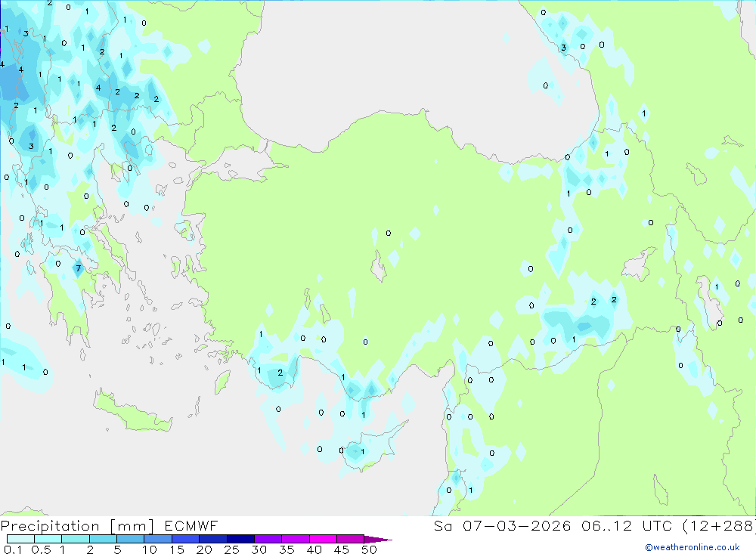Select the legend swatch between 40 and 45
The width and height of the screenshot is (756, 554).
tap(323, 539)
